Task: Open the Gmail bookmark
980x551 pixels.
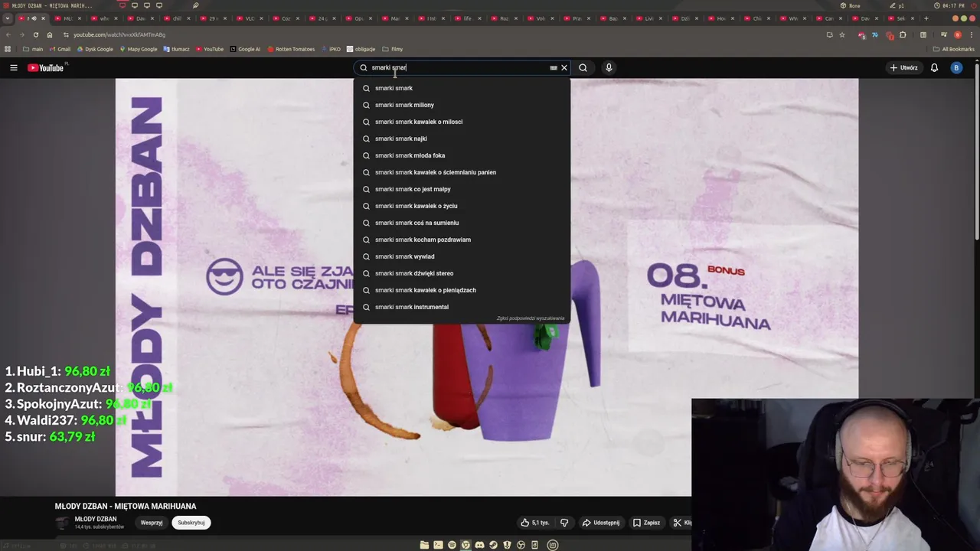Action: (60, 49)
